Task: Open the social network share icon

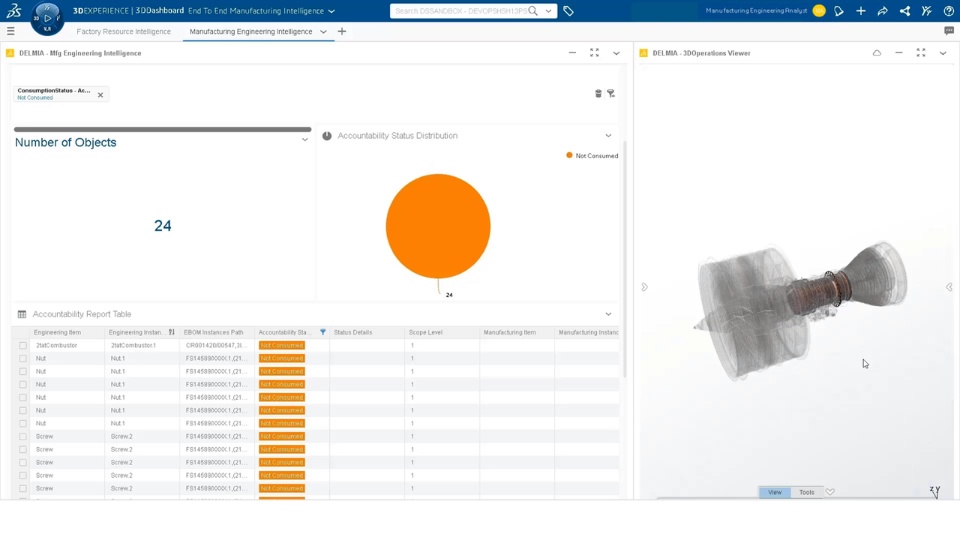Action: coord(904,11)
